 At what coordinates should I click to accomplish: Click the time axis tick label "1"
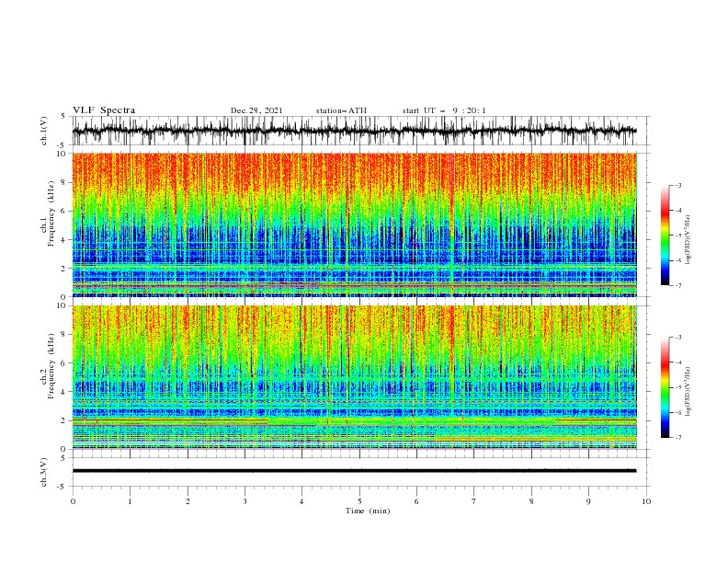coord(130,501)
